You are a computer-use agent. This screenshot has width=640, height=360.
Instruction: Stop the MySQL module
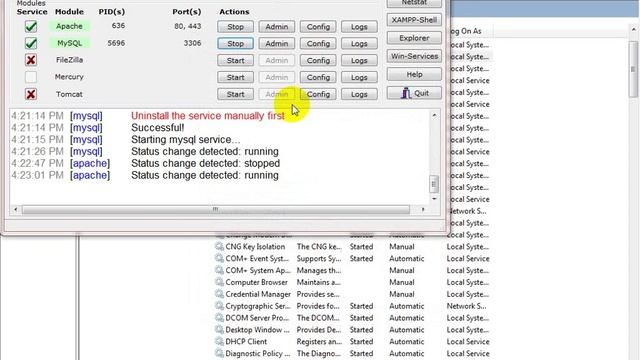coord(236,44)
